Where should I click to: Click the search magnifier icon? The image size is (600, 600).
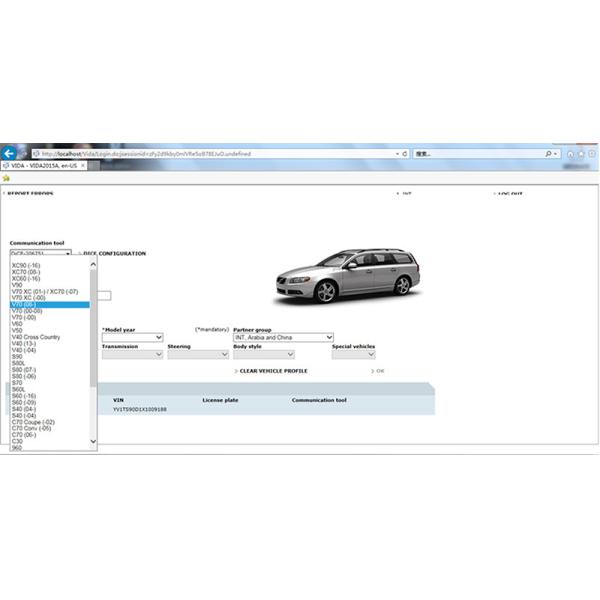pos(548,154)
